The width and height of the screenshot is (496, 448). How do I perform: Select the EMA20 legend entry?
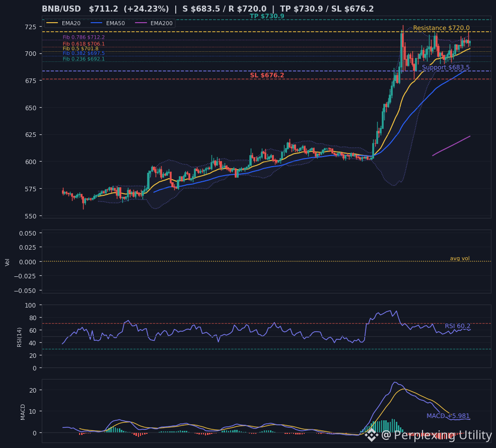(x=63, y=23)
